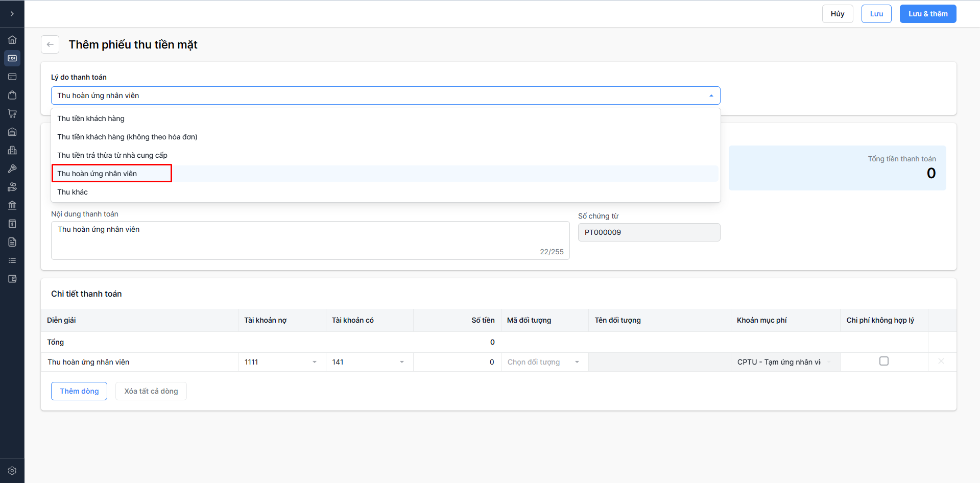This screenshot has height=483, width=980.
Task: Click the Lưu & thêm button
Action: tap(927, 14)
